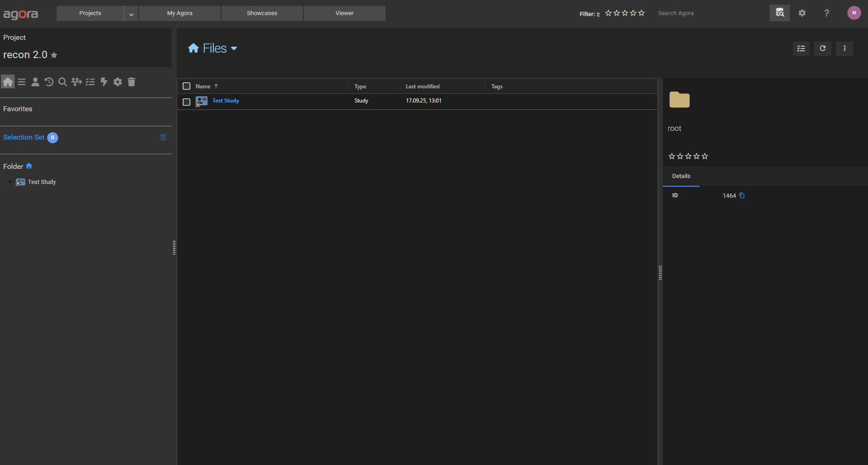The width and height of the screenshot is (868, 465).
Task: Open the Test Study link
Action: point(226,101)
